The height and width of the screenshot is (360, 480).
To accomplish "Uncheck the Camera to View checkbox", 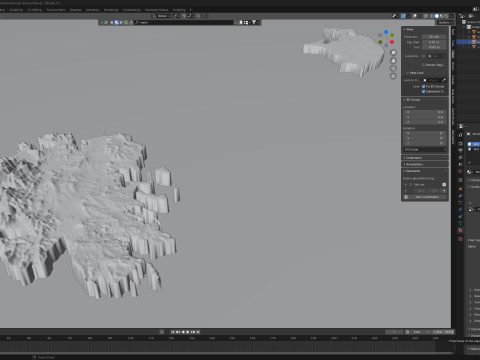I will (424, 91).
